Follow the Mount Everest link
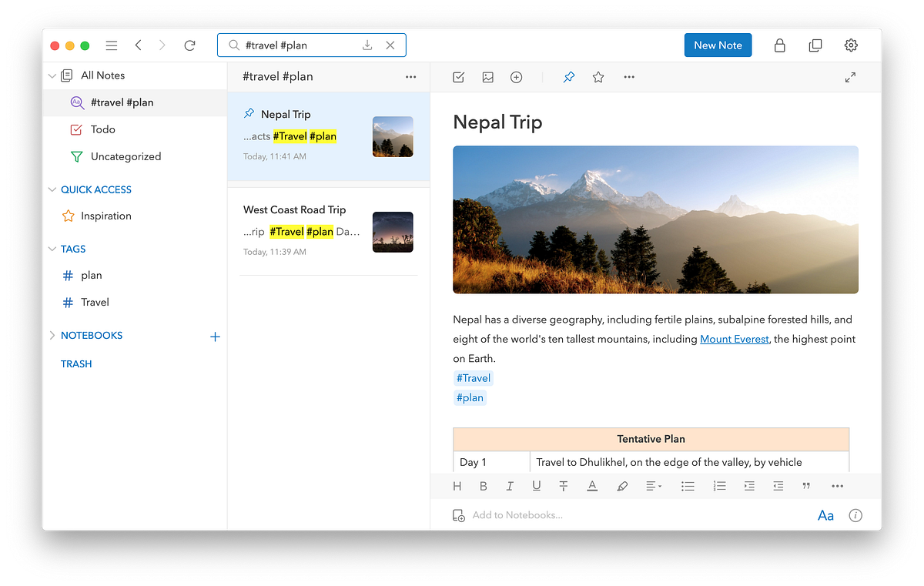 (734, 339)
